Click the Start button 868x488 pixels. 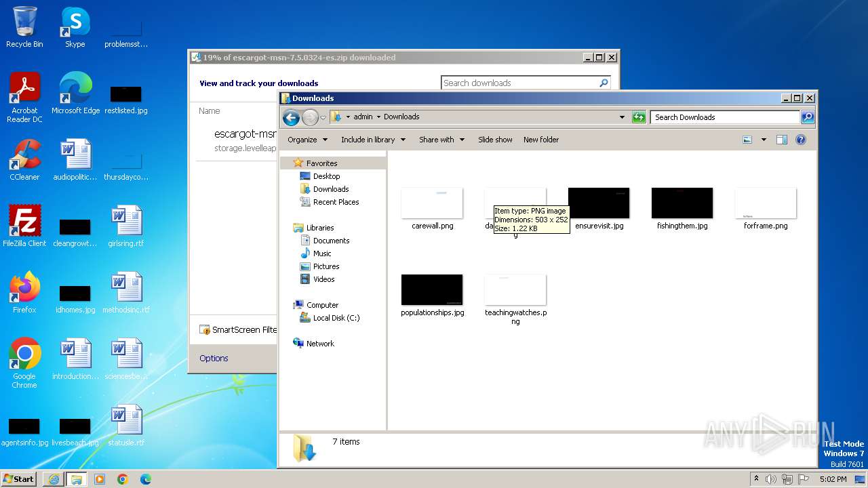[x=19, y=479]
